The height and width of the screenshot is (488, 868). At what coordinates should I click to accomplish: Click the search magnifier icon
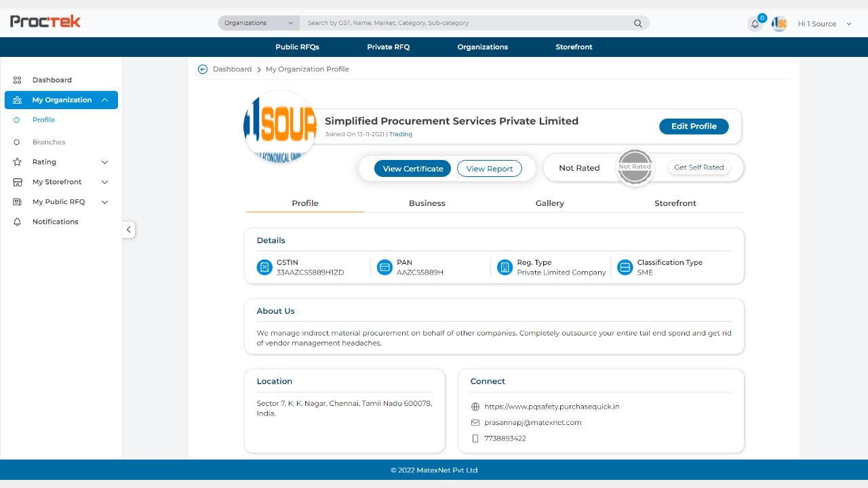click(637, 23)
